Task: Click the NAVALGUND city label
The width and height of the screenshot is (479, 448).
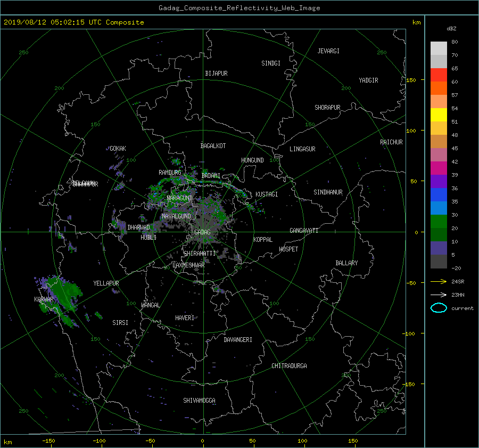Action: point(176,216)
